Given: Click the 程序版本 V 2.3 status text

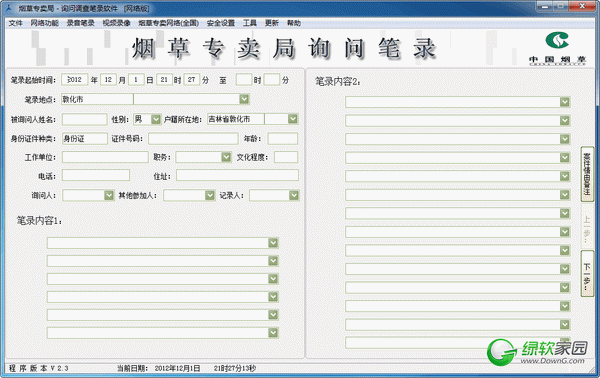Looking at the screenshot, I should pyautogui.click(x=39, y=368).
